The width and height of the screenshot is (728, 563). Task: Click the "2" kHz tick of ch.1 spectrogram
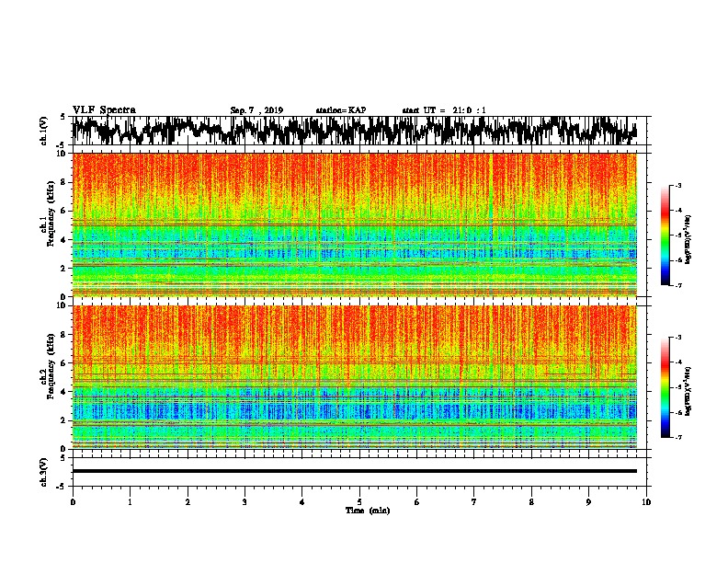[64, 269]
